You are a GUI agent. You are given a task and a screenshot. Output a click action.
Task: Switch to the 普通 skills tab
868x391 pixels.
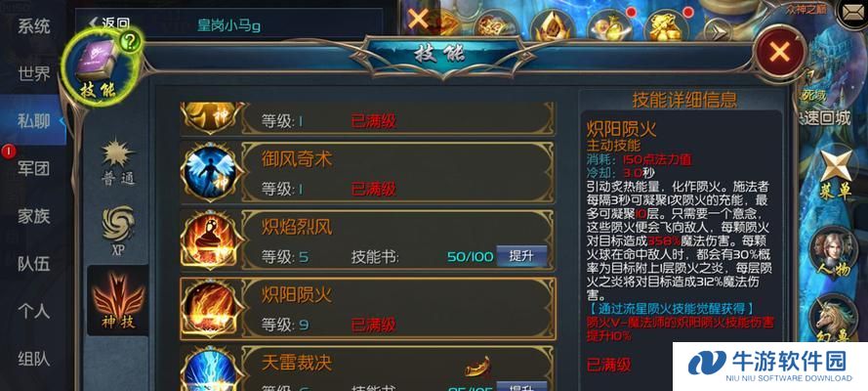click(x=117, y=162)
